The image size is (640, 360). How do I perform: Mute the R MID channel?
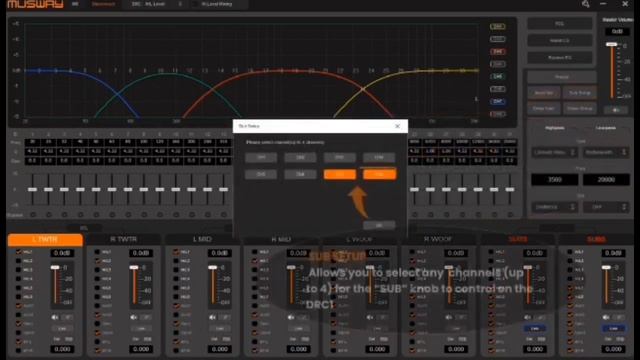click(x=291, y=317)
